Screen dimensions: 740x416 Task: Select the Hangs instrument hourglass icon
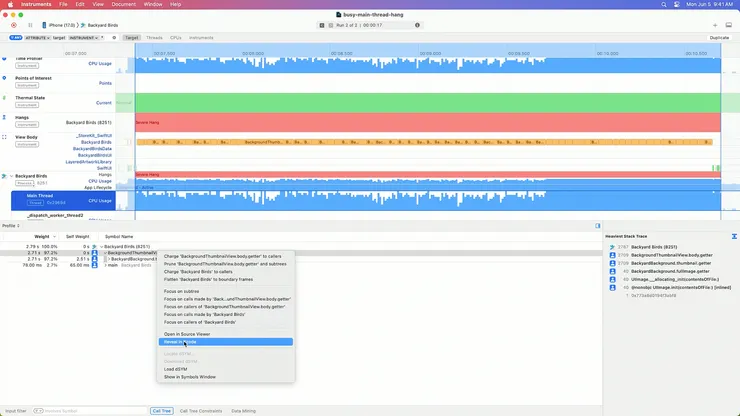tap(4, 117)
